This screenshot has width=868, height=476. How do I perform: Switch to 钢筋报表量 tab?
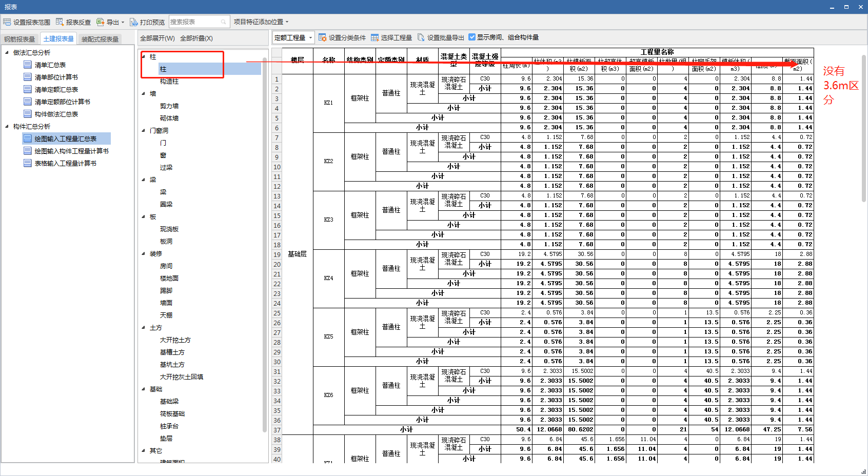point(19,39)
